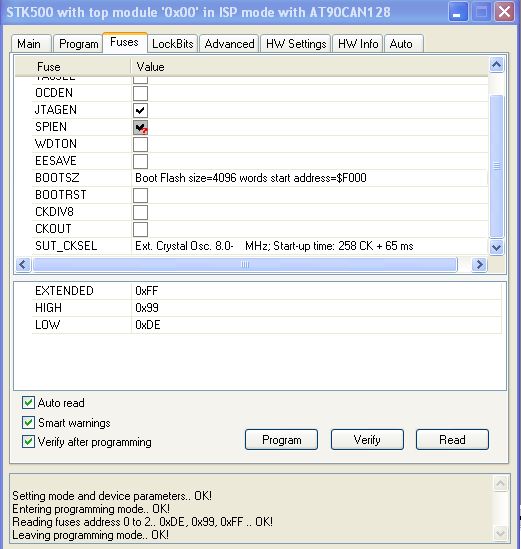Select the EESAVE fuse name
The width and height of the screenshot is (521, 549).
[56, 161]
